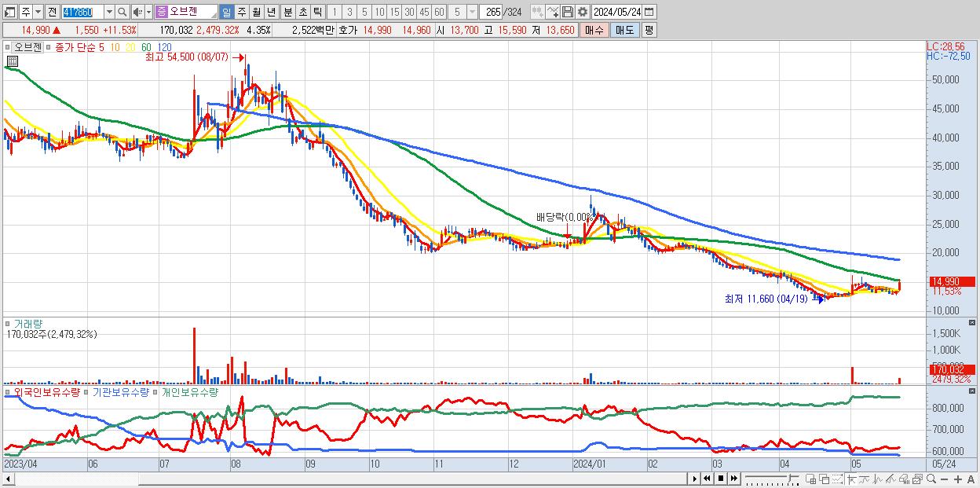Choose the 10 interval button
The height and width of the screenshot is (488, 980).
coord(380,12)
